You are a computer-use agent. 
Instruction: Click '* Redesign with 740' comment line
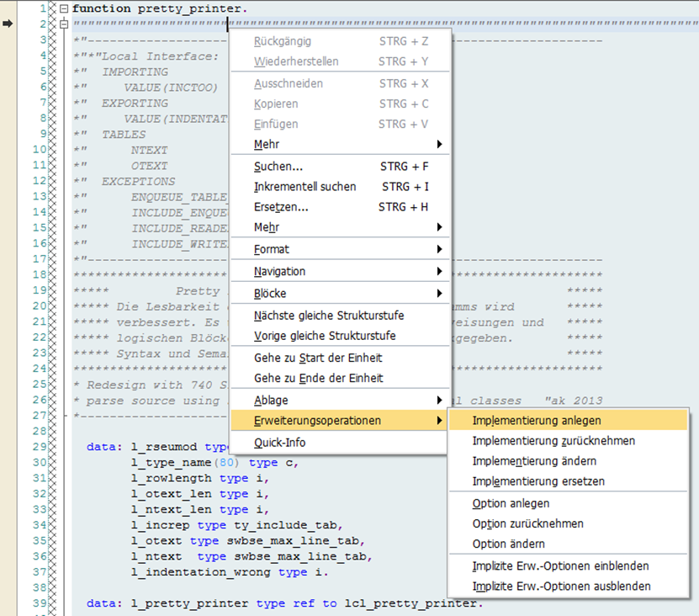pos(150,385)
